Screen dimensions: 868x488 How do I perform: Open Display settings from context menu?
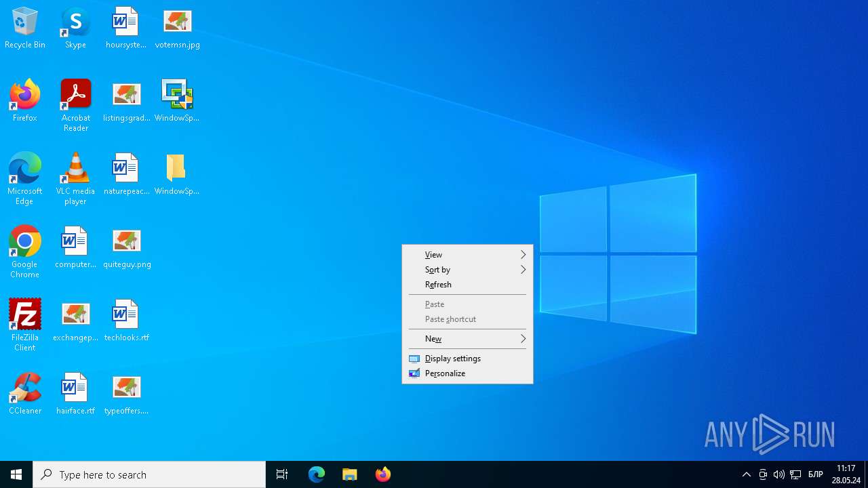[467, 359]
